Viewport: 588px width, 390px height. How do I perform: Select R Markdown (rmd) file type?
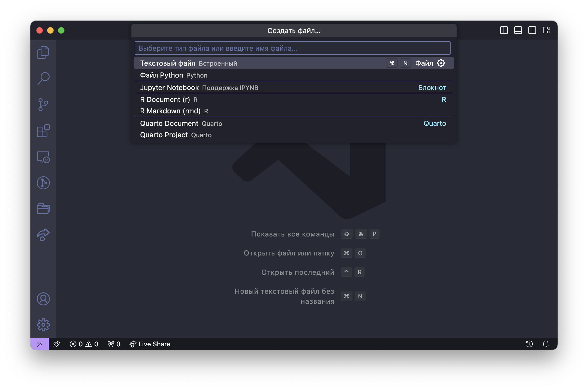click(294, 111)
